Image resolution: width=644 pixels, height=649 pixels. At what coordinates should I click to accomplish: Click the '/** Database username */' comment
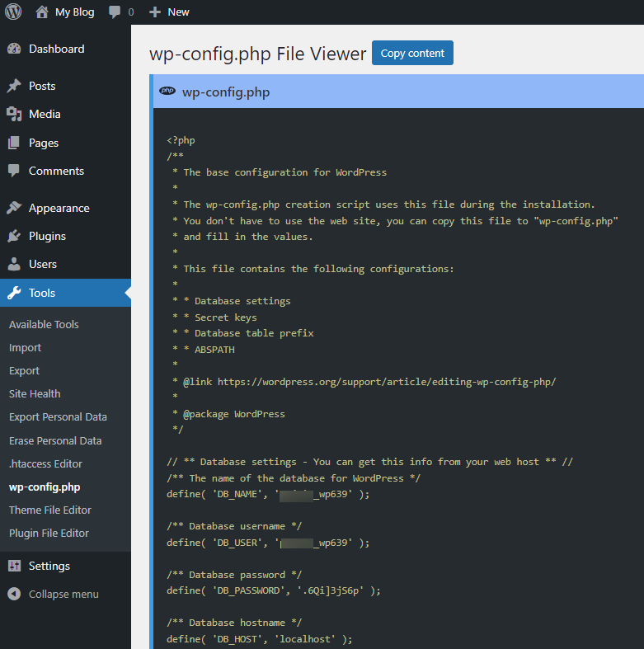[234, 526]
